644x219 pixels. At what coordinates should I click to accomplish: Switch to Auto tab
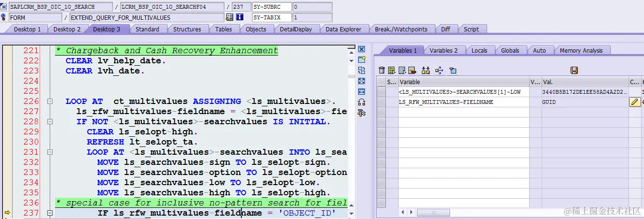pos(539,50)
